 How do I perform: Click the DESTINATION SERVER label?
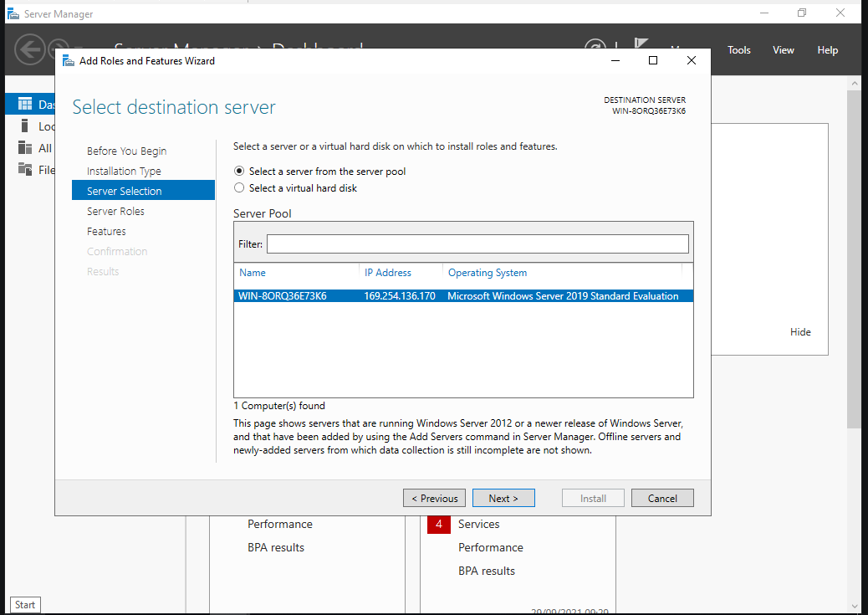[x=645, y=100]
